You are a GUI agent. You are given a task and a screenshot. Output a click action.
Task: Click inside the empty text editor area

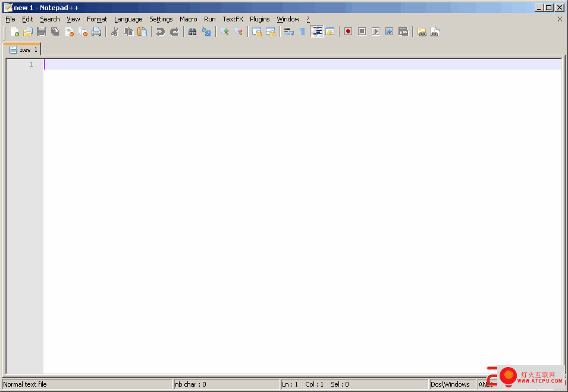coord(302,217)
